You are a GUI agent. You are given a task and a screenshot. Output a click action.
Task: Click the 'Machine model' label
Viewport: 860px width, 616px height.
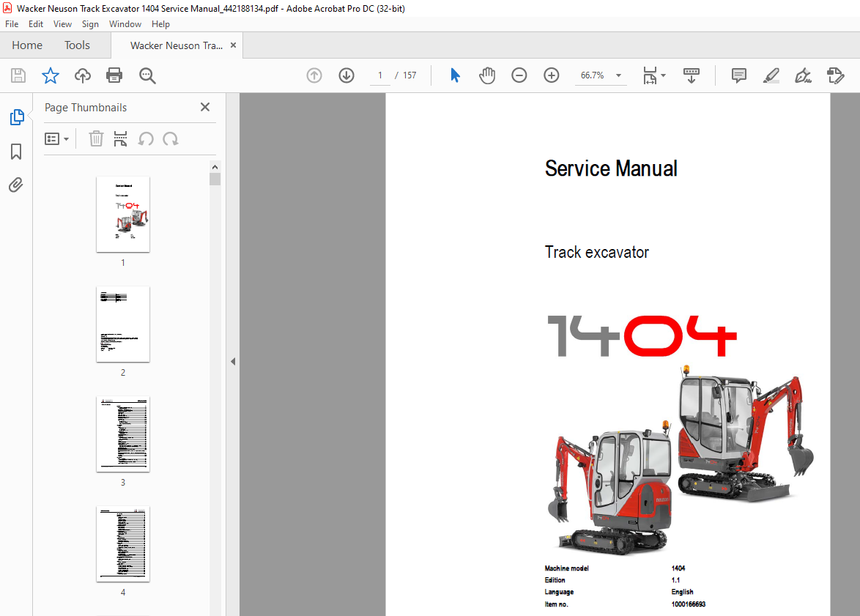click(x=566, y=568)
